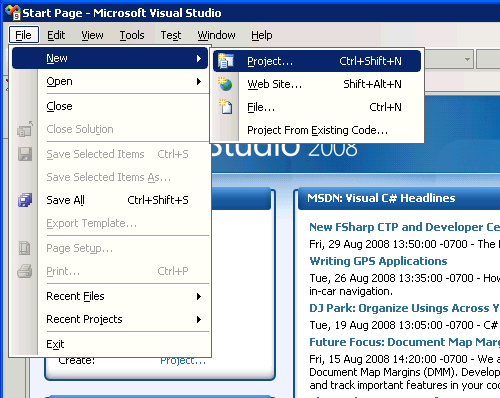
Task: Click the Save All disks icon
Action: point(25,200)
